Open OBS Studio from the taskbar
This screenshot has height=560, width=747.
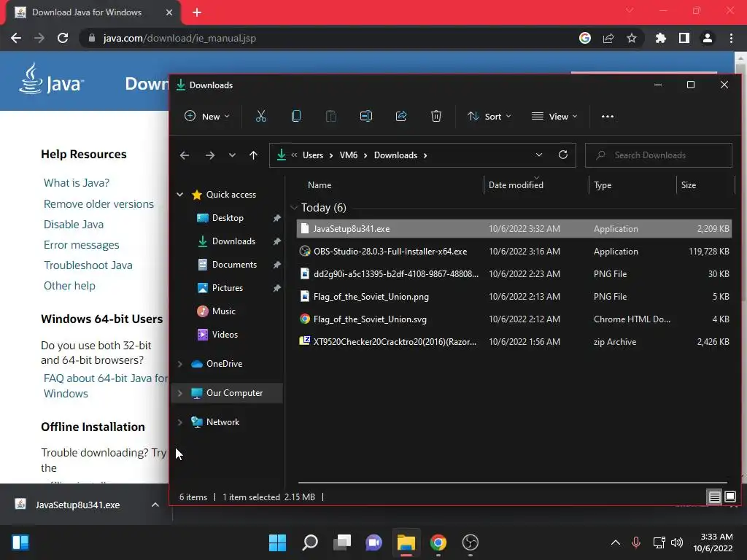pyautogui.click(x=471, y=542)
